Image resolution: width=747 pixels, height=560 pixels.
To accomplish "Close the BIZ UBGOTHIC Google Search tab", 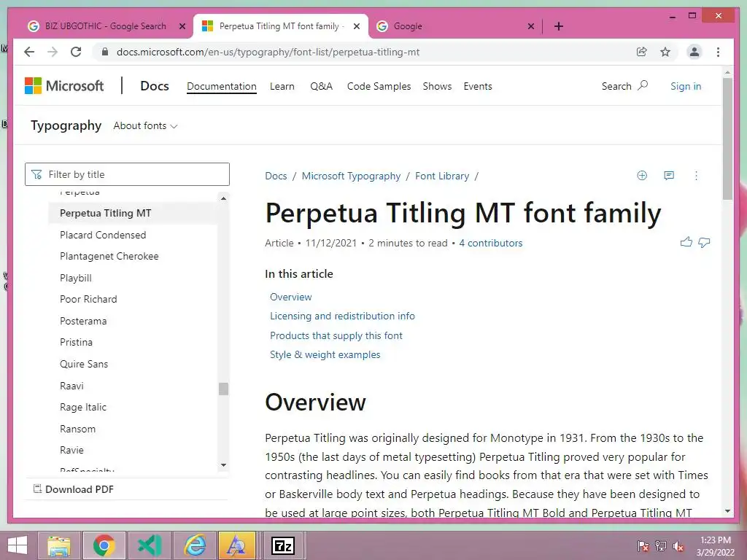I will tap(182, 26).
